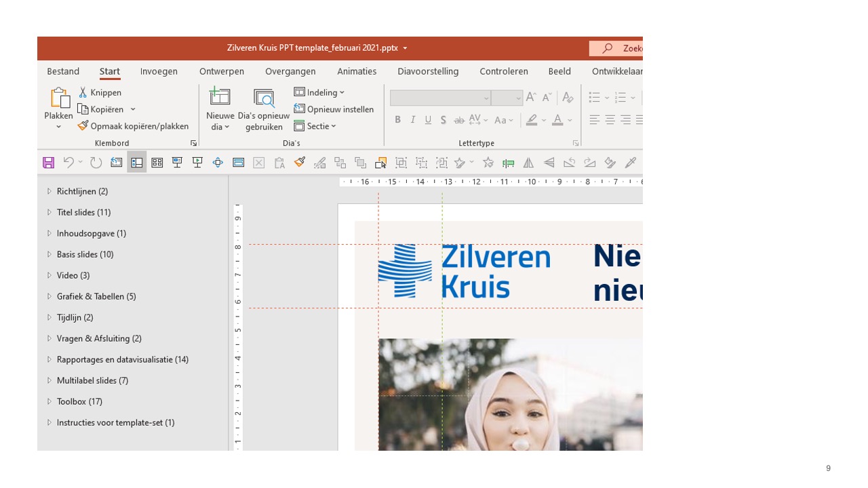This screenshot has width=868, height=488.
Task: Rotate object right 90 degrees
Action: click(589, 163)
